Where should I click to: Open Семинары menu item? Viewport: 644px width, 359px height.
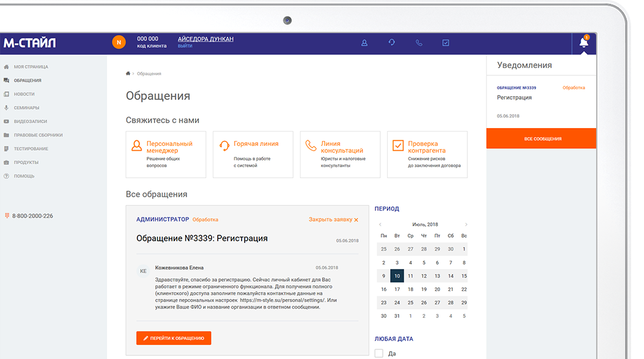(x=27, y=107)
